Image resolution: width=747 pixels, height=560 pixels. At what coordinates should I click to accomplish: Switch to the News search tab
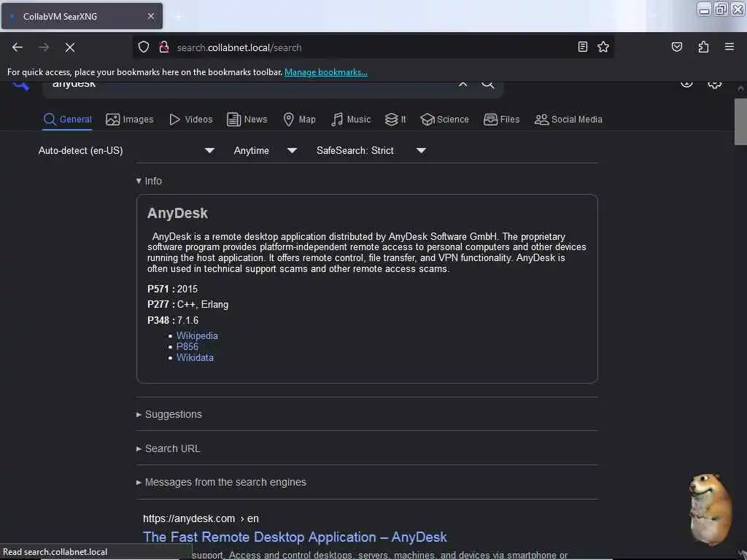click(x=247, y=120)
